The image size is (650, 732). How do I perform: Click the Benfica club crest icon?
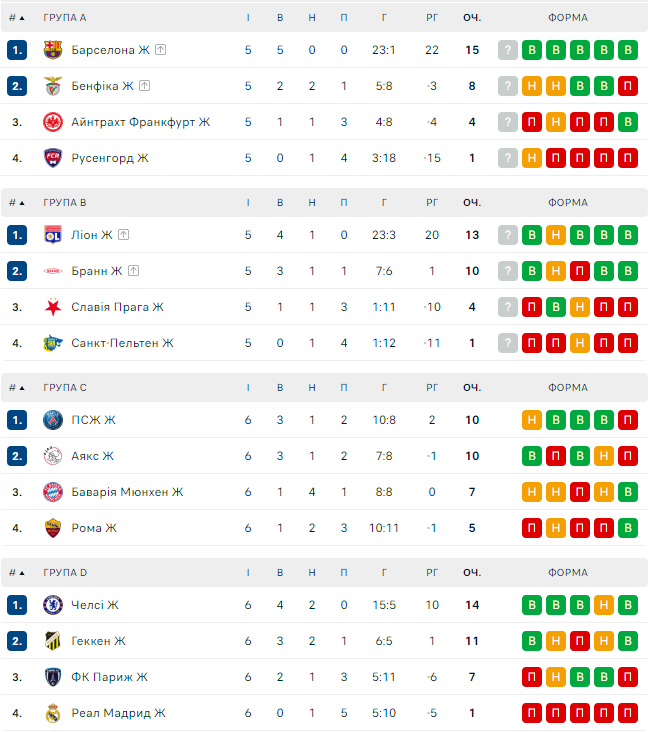click(53, 86)
